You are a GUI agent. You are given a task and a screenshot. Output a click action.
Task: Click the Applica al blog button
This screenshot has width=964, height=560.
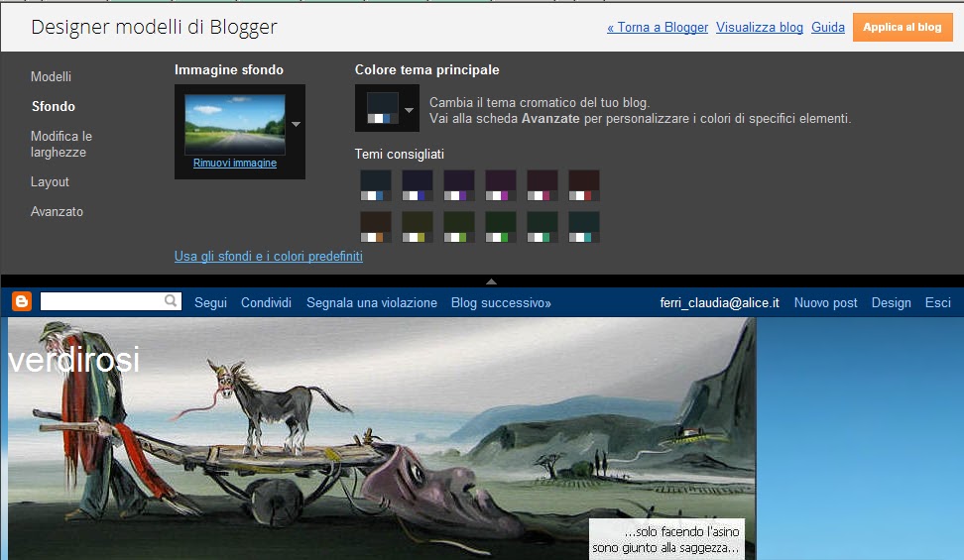coord(902,27)
